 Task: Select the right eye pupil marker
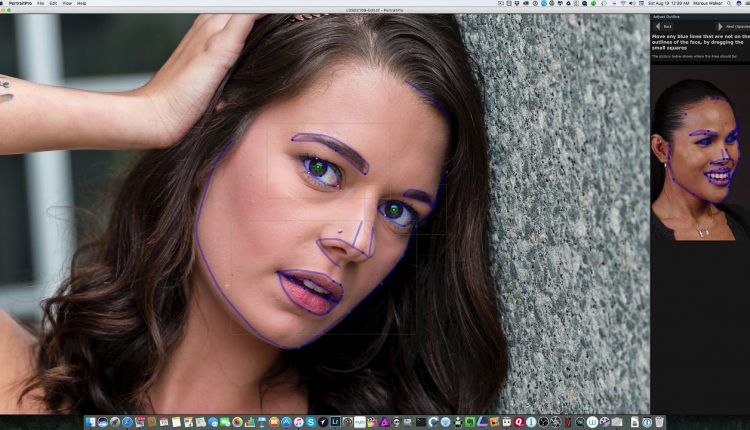tap(394, 209)
